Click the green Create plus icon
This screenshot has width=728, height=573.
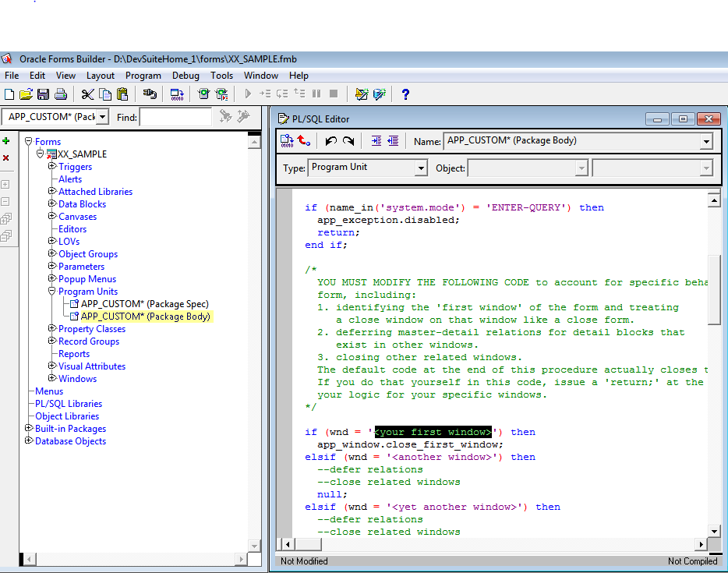6,141
